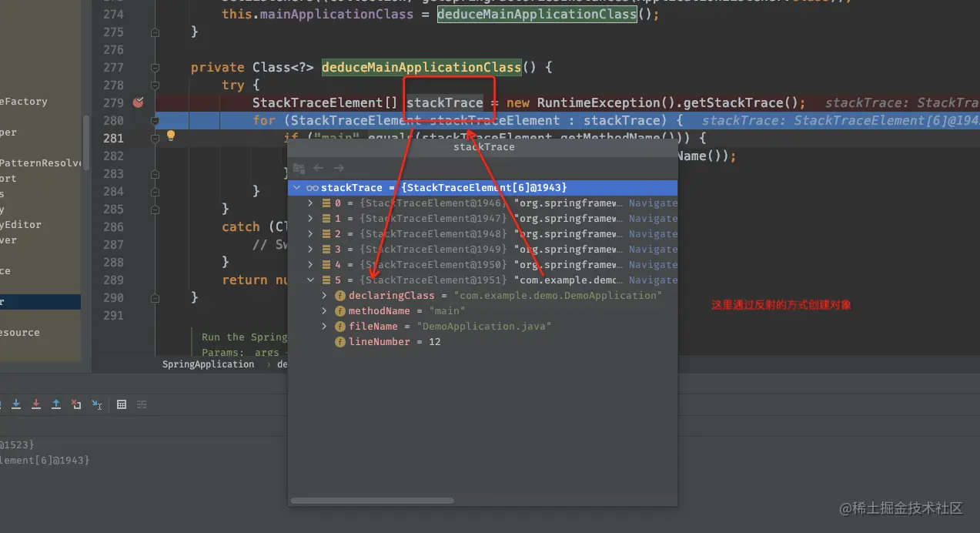This screenshot has width=980, height=533.
Task: Click the field icon next to methodName
Action: (x=339, y=311)
